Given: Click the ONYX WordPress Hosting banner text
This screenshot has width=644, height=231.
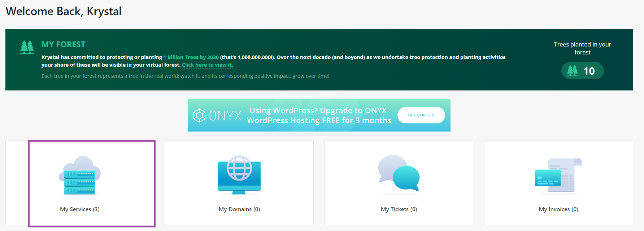Looking at the screenshot, I should [319, 115].
